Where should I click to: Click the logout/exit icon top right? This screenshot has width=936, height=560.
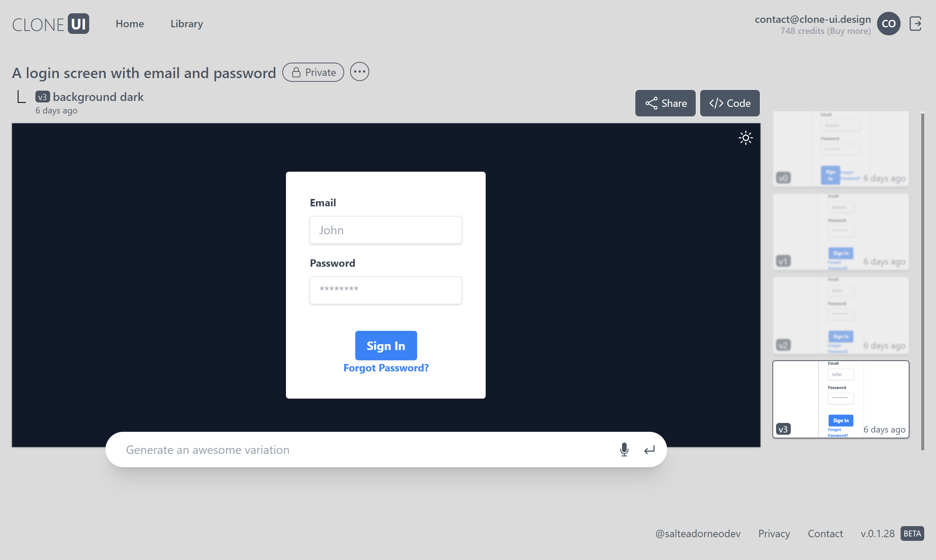[x=915, y=23]
